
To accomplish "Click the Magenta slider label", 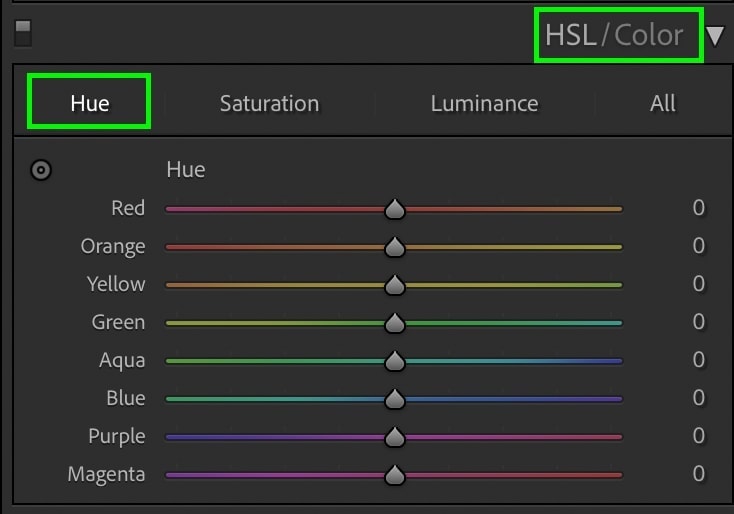I will click(106, 475).
